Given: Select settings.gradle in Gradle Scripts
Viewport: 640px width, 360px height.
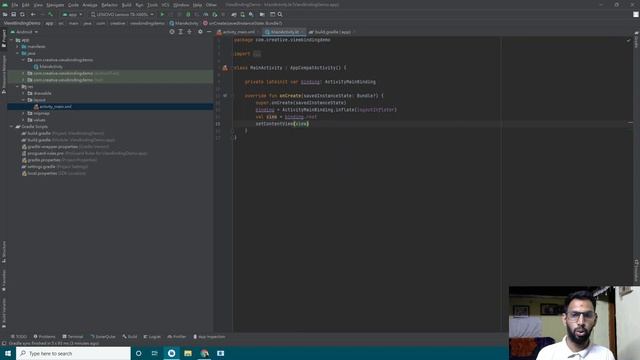Looking at the screenshot, I should (x=55, y=167).
